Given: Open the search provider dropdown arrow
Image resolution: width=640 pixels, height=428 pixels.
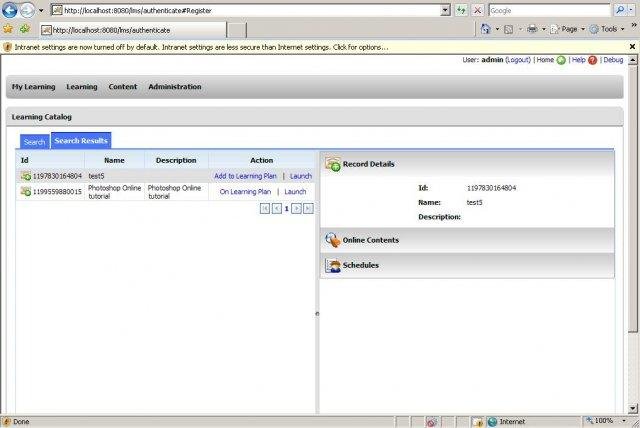Looking at the screenshot, I should click(x=631, y=10).
